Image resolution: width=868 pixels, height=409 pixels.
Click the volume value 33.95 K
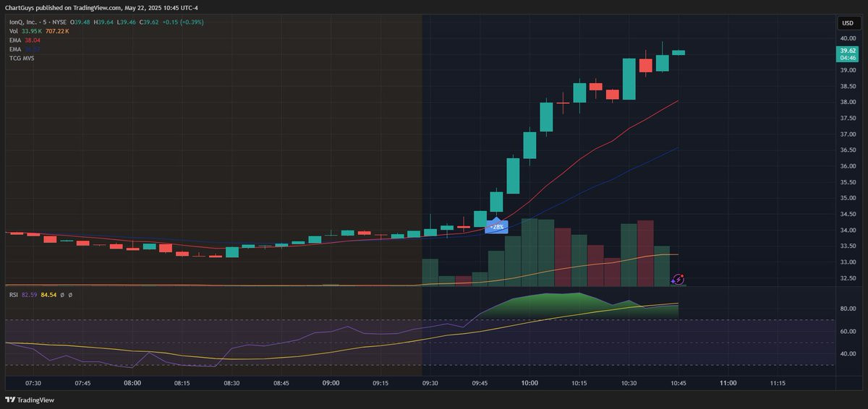pyautogui.click(x=31, y=31)
